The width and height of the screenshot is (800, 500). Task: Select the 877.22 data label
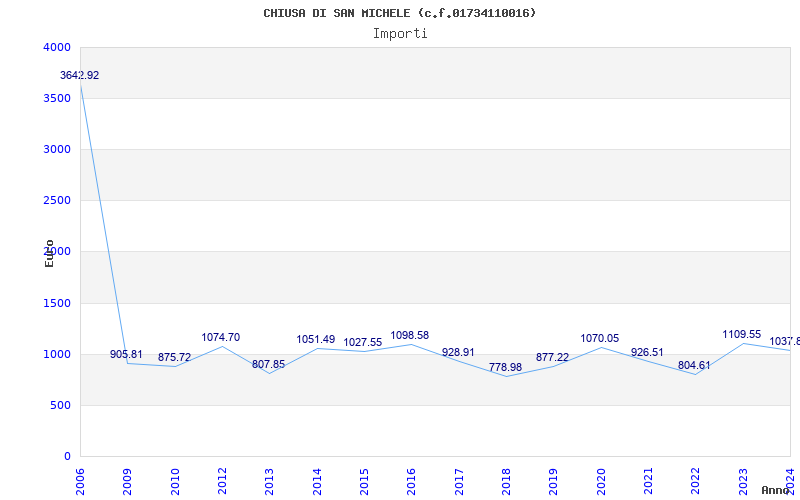(553, 358)
